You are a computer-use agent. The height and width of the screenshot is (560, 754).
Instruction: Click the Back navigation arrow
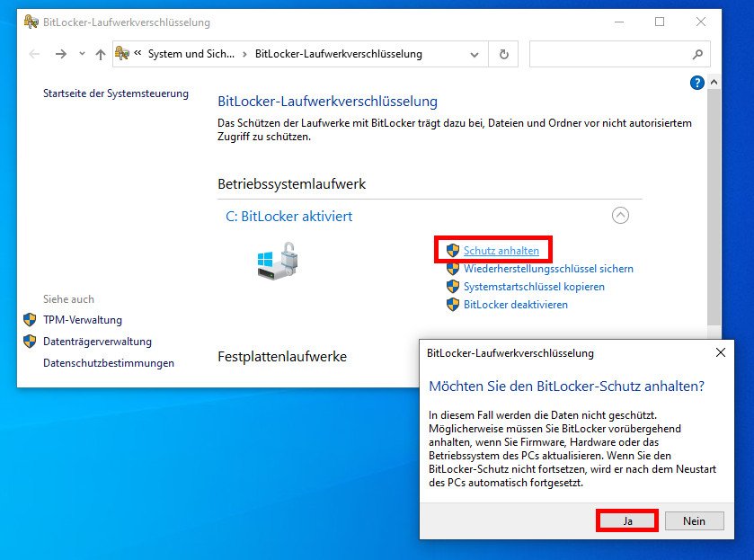point(34,54)
